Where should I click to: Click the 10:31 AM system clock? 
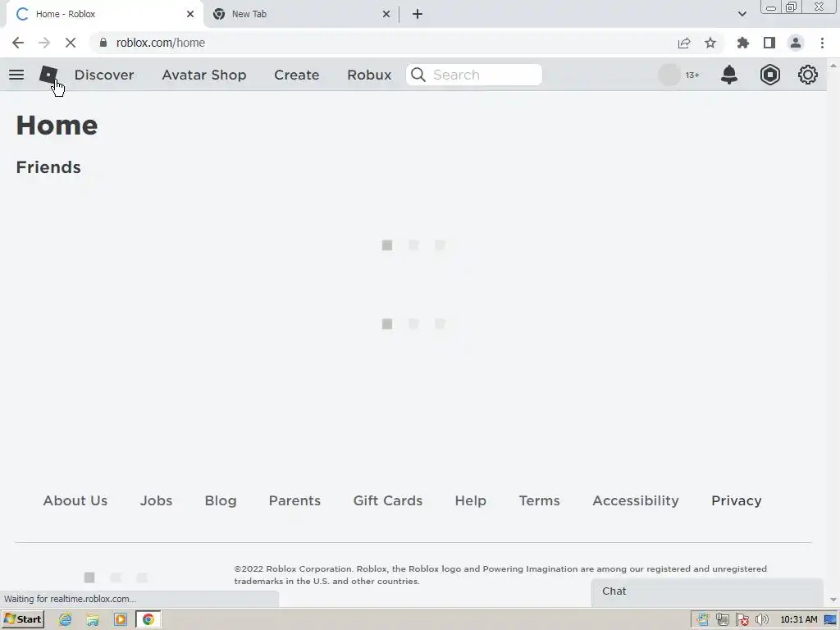[x=799, y=620]
